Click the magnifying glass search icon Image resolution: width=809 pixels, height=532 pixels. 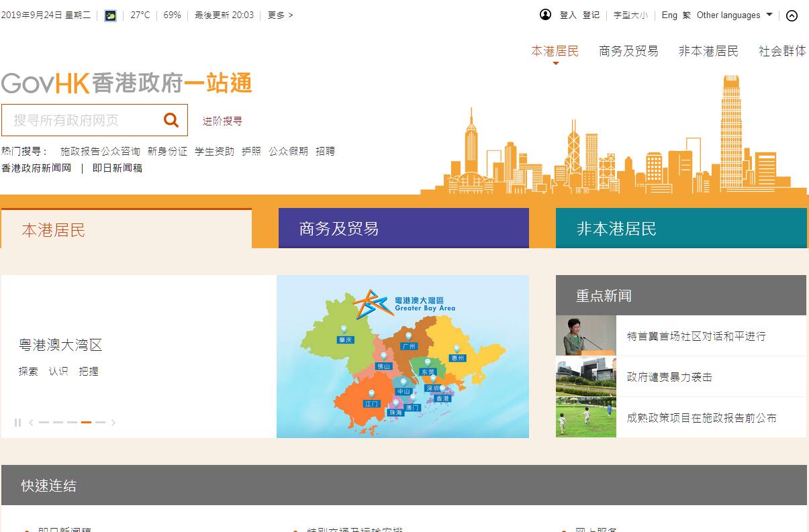pos(171,120)
